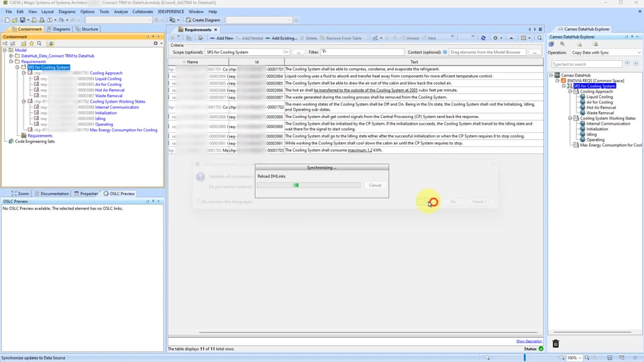Click the export table icon in Requirements toolbar
Screen dimensions: 644x362
click(x=524, y=38)
